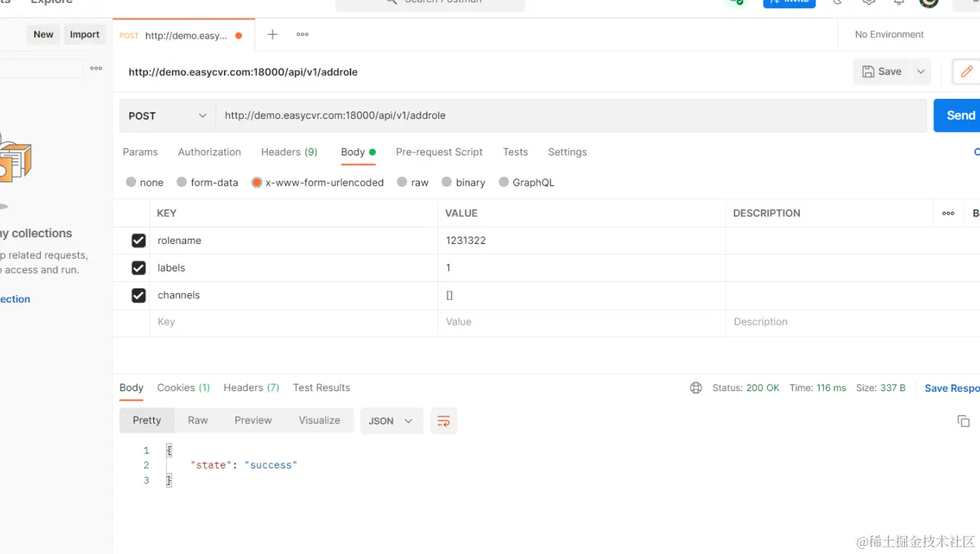
Task: Click the VALUE column header
Action: click(x=461, y=213)
